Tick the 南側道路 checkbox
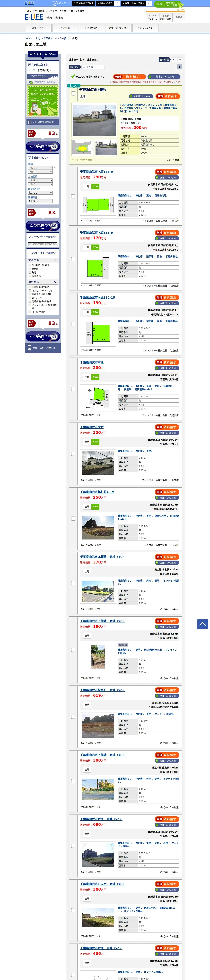 (30, 276)
